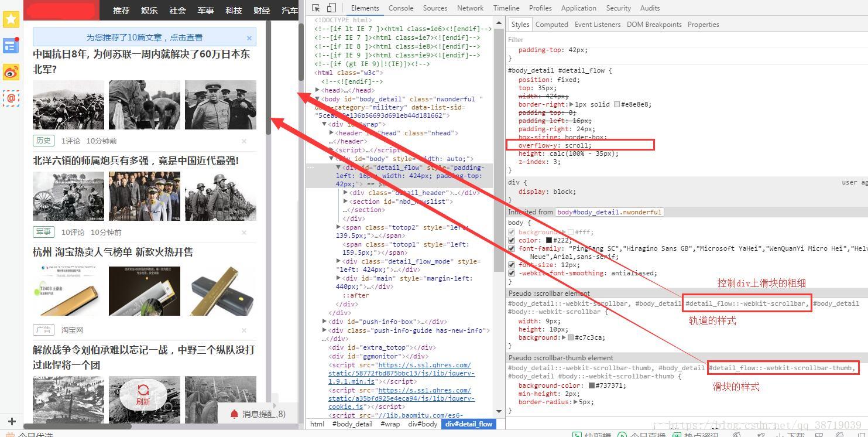The image size is (868, 437).
Task: Dismiss the 军事 news item with X
Action: [244, 233]
